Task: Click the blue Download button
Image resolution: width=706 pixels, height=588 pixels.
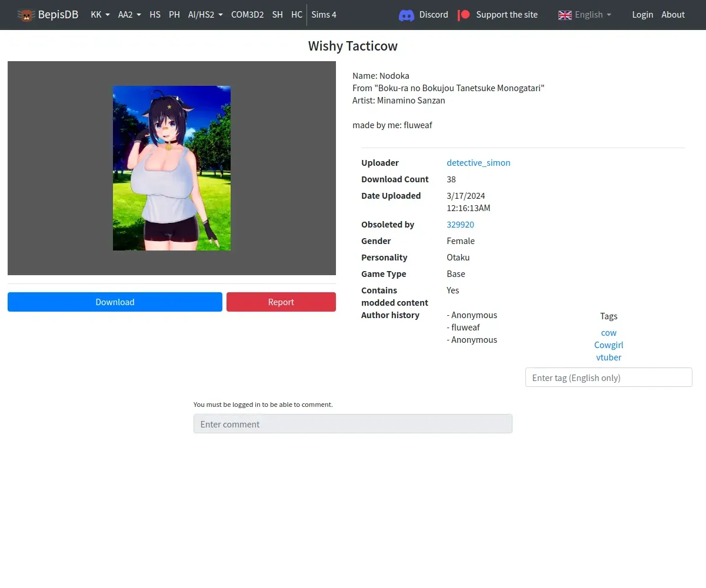Action: coord(115,302)
